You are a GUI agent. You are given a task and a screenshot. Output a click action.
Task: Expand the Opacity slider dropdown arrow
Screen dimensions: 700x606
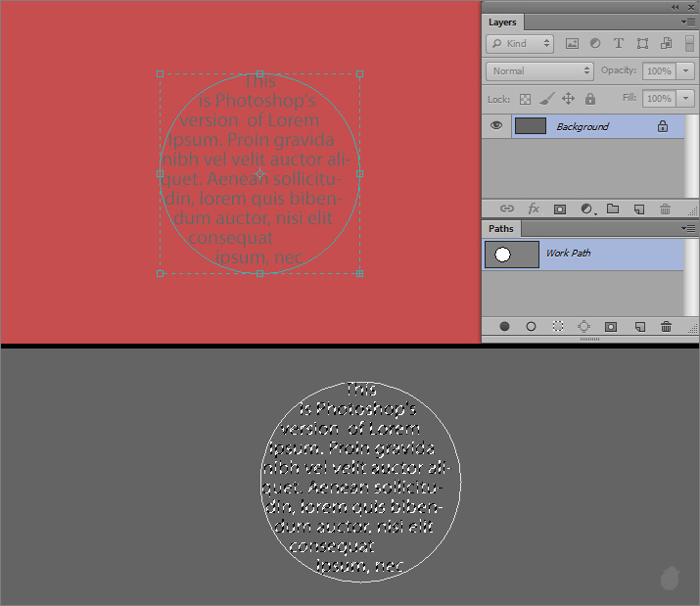(x=685, y=70)
